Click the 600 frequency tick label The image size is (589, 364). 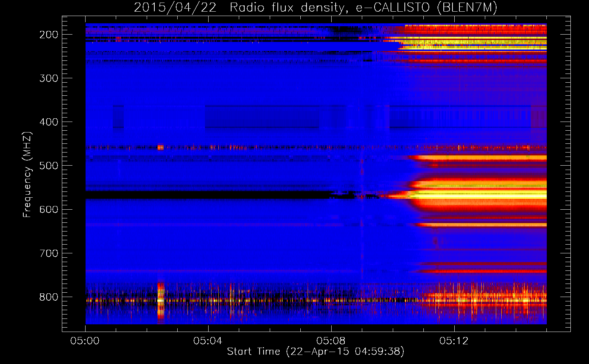49,209
